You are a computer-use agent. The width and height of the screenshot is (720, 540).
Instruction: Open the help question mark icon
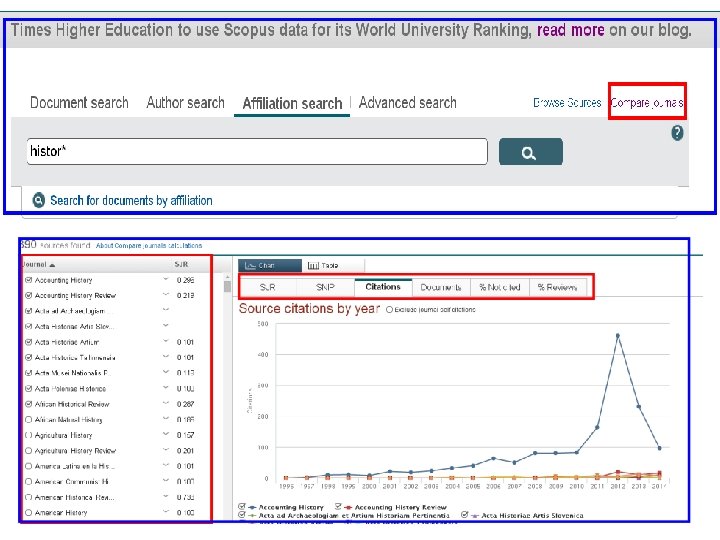tap(678, 133)
